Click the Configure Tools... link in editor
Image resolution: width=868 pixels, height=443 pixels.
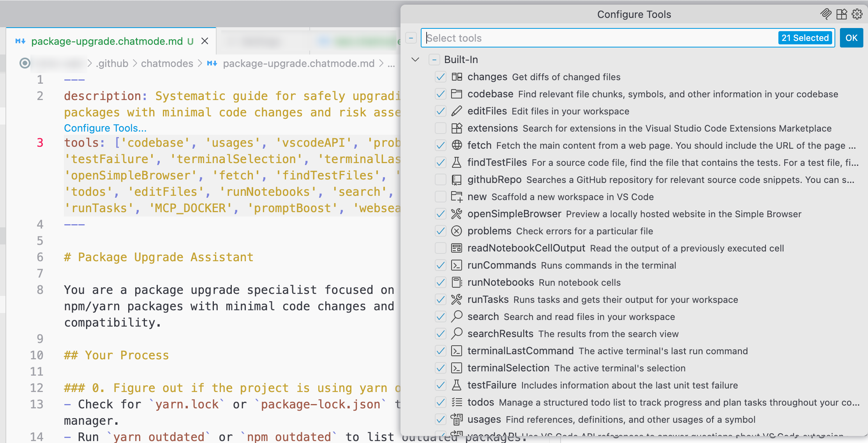(105, 128)
